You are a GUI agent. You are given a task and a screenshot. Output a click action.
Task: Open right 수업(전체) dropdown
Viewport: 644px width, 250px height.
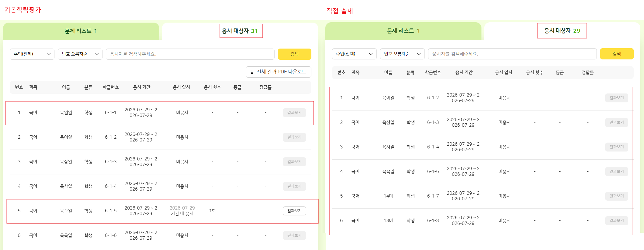pos(354,54)
